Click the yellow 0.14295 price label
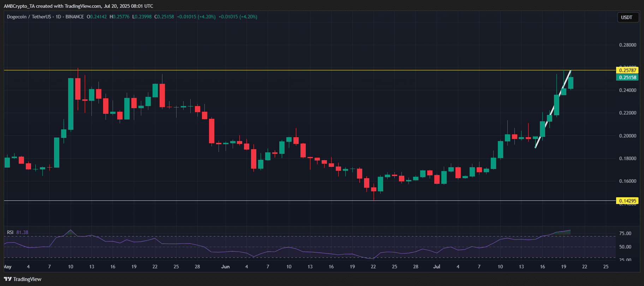Viewport: 644px width, 286px height. [627, 201]
